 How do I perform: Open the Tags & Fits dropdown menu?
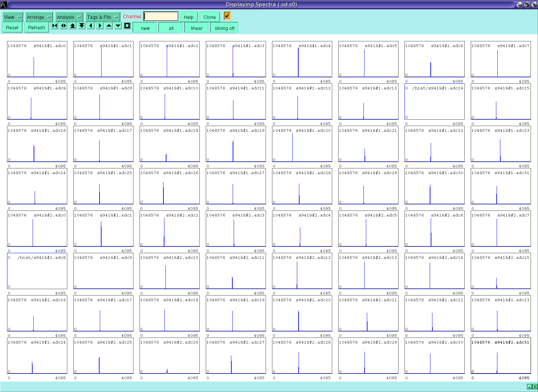coord(103,17)
